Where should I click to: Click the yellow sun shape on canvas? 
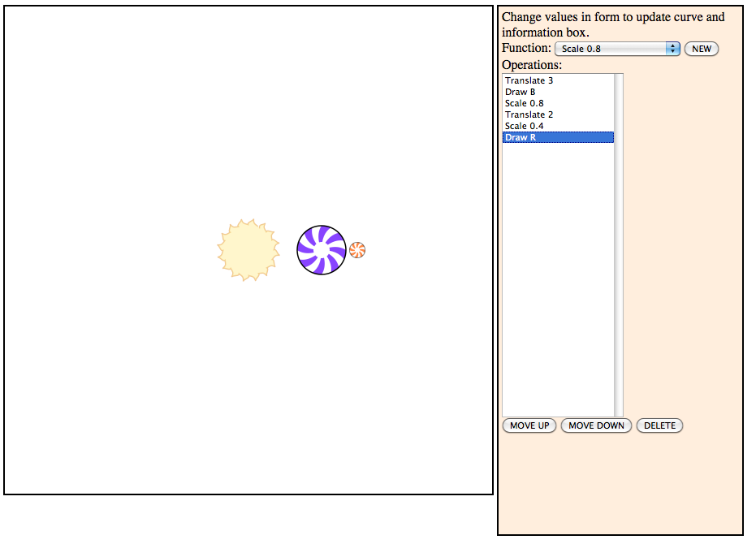(248, 250)
